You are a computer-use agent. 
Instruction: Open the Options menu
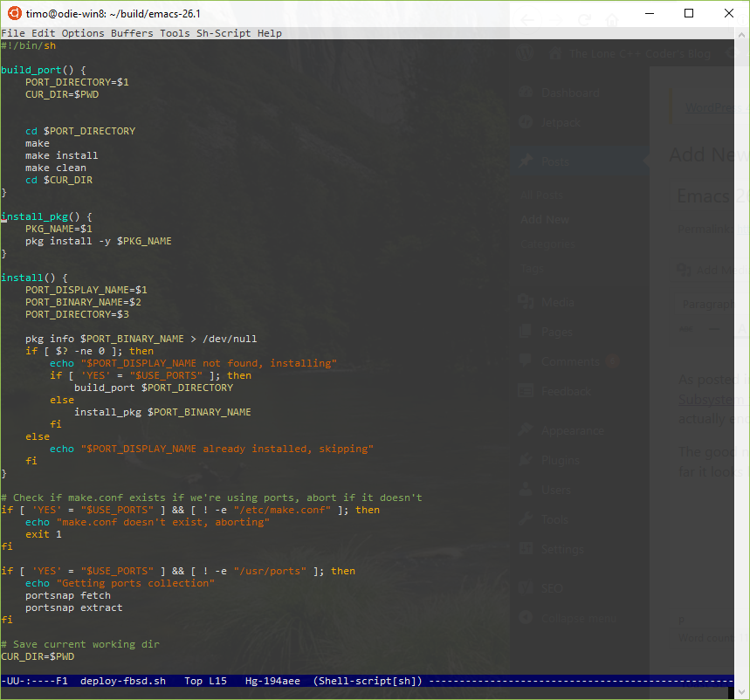[83, 33]
